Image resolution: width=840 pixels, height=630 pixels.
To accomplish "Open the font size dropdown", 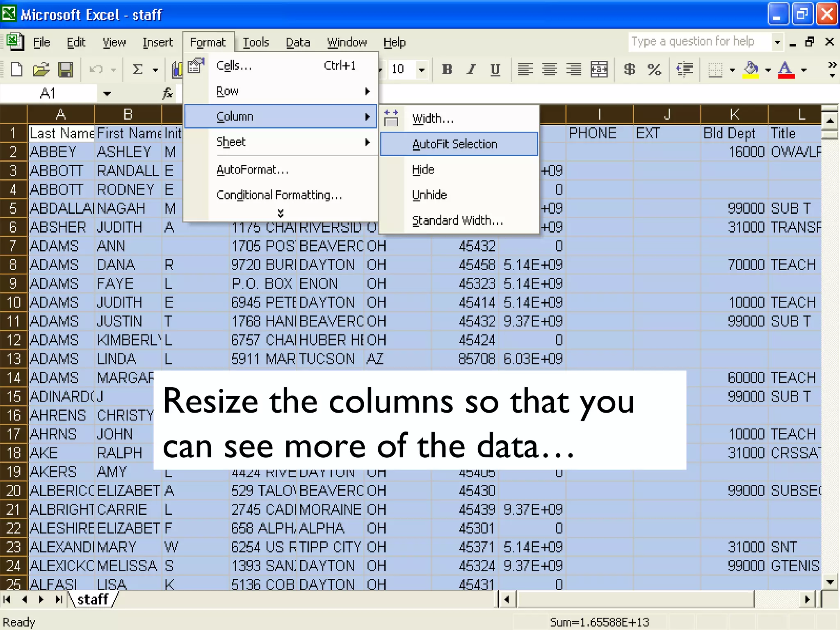I will 422,69.
